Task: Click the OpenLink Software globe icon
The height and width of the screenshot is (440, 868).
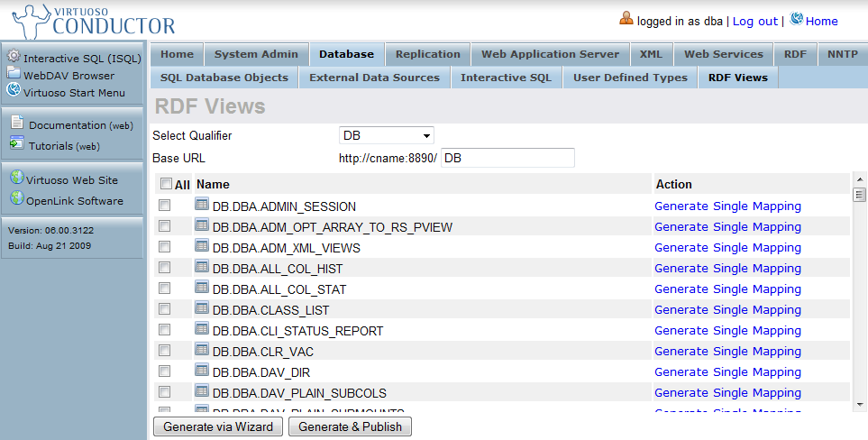Action: (x=16, y=199)
